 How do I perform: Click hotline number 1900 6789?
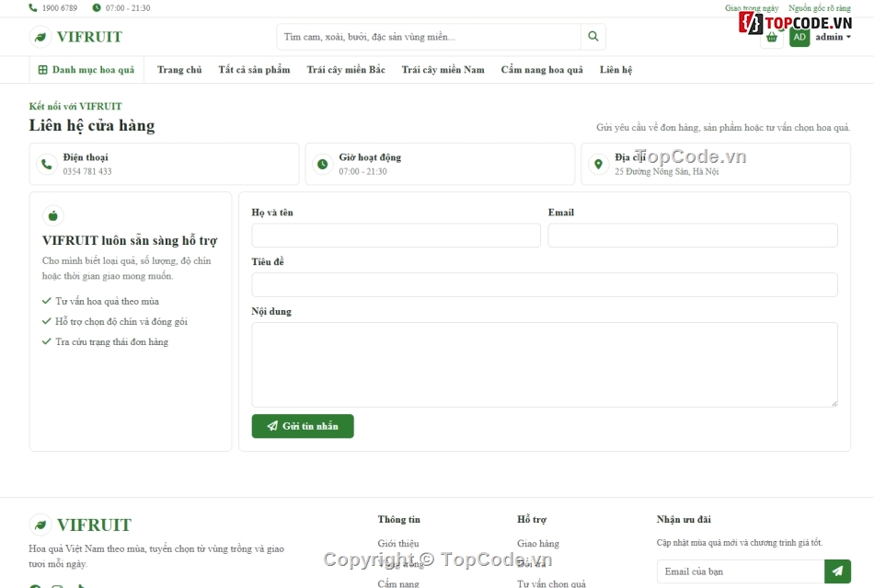tap(60, 7)
